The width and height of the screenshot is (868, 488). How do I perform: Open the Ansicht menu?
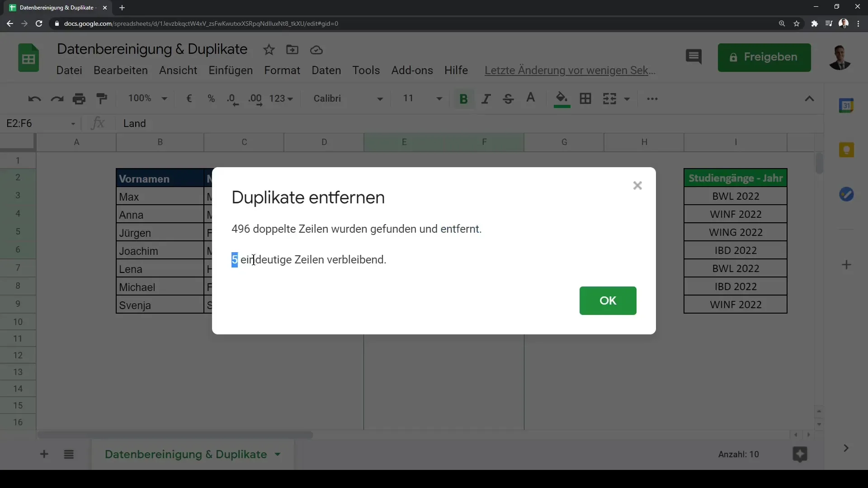(x=178, y=70)
